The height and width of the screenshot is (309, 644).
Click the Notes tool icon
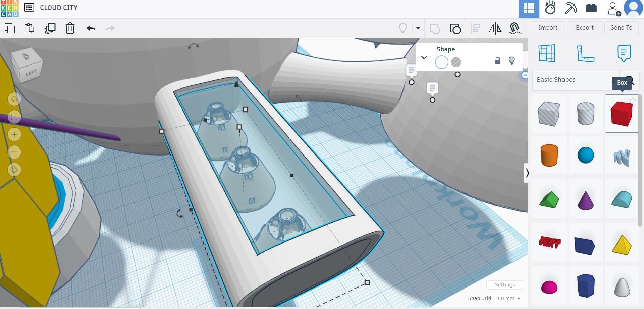[624, 53]
